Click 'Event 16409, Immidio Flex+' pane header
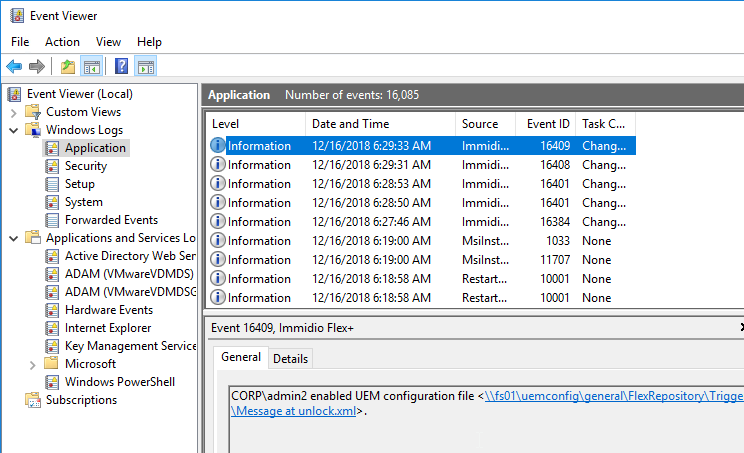Image resolution: width=744 pixels, height=453 pixels. pyautogui.click(x=282, y=328)
